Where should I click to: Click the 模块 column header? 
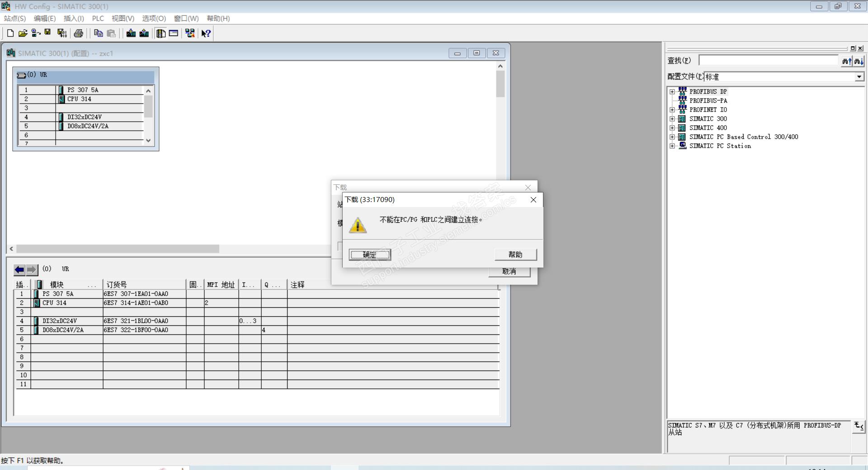tap(67, 285)
